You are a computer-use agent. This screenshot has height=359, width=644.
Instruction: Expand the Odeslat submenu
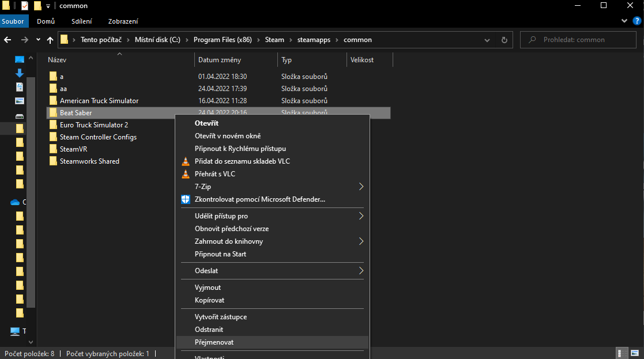[x=272, y=271]
